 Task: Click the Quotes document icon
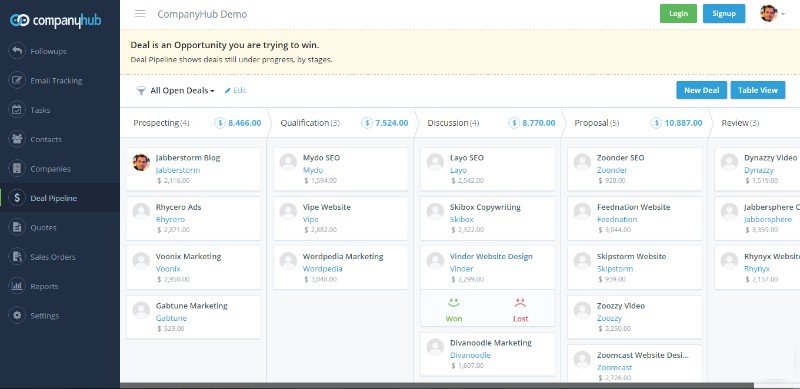click(17, 227)
